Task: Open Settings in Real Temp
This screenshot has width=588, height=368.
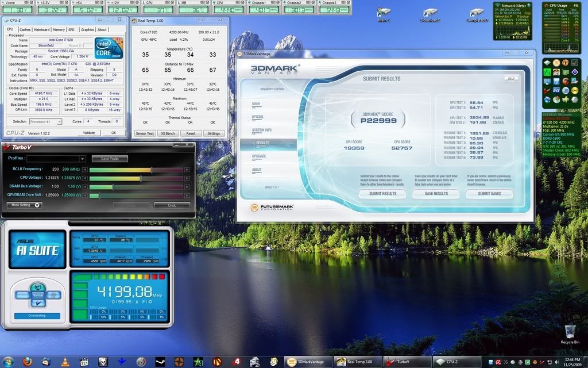Action: tap(214, 133)
